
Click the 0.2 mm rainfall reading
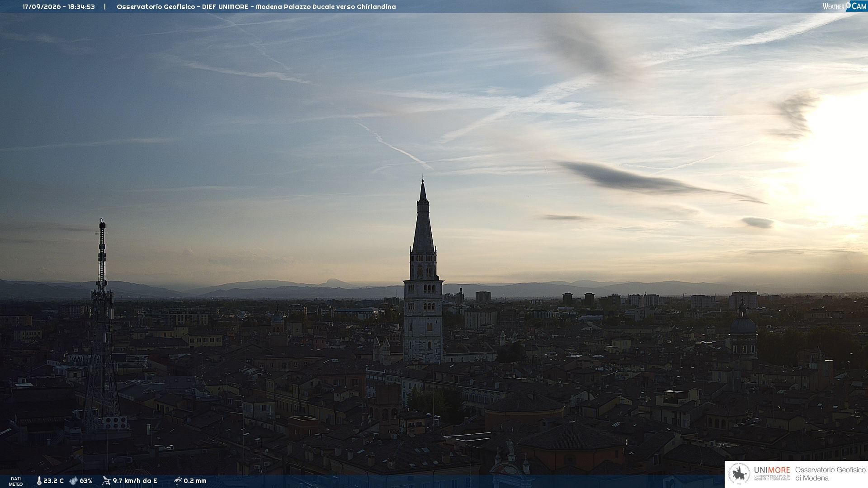click(x=195, y=481)
